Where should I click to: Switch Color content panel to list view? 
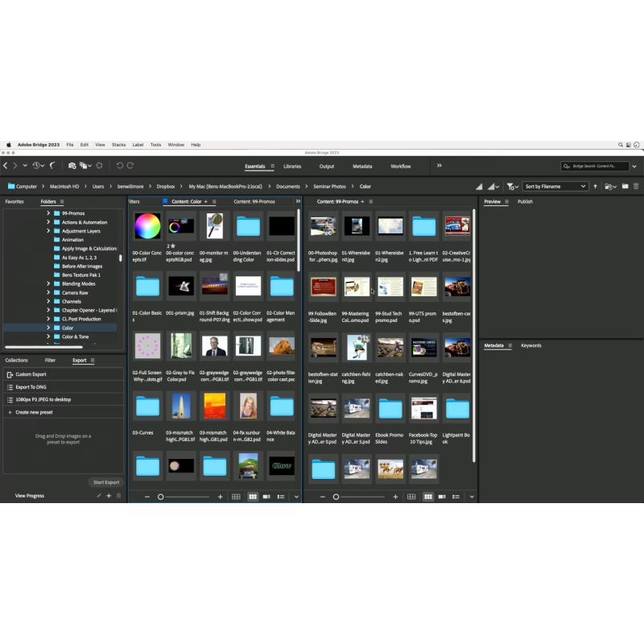coord(280,497)
